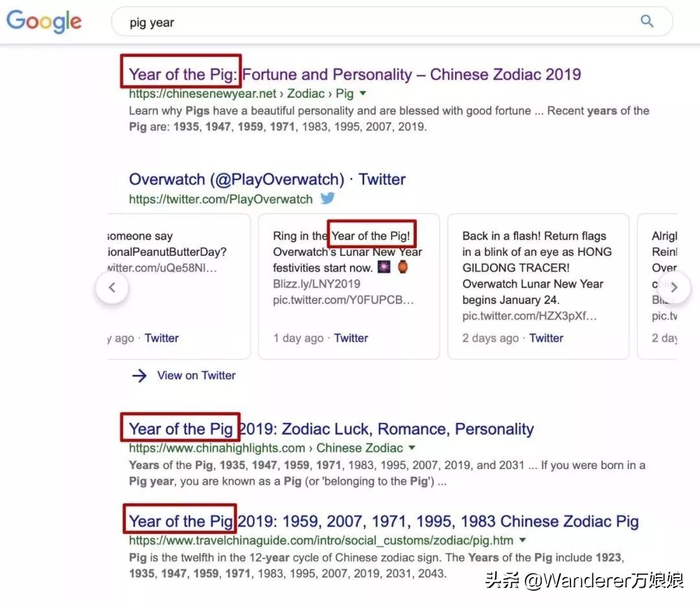Click the pic.twitter.com/Y0FUPCB text
The image size is (700, 605).
click(x=344, y=300)
